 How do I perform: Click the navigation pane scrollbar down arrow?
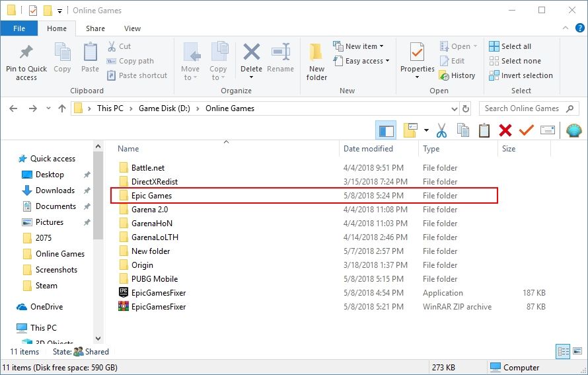point(98,339)
